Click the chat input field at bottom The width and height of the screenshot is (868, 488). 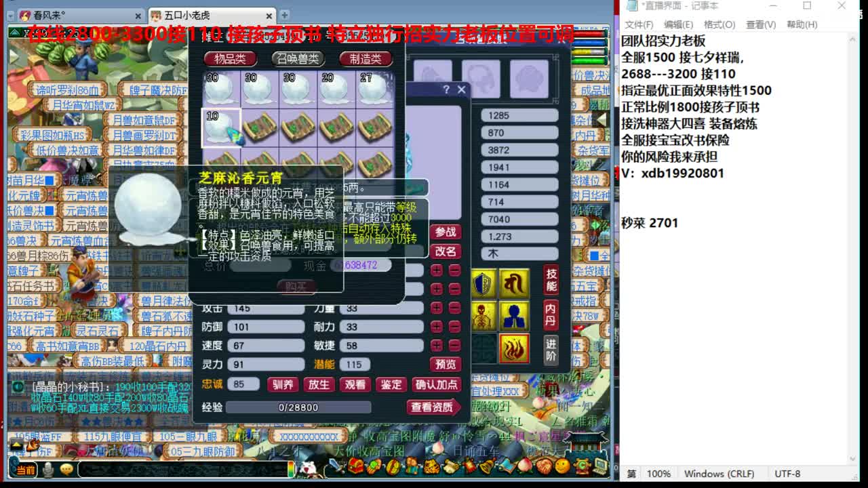[183, 469]
